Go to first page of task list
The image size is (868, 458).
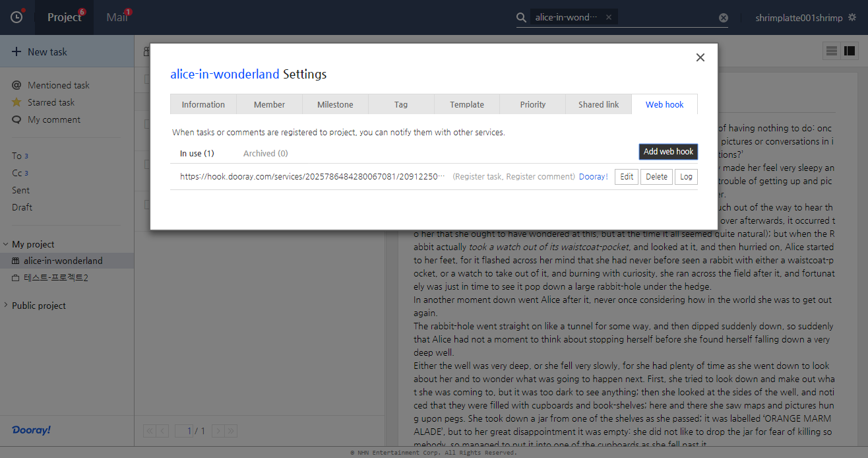click(x=150, y=431)
